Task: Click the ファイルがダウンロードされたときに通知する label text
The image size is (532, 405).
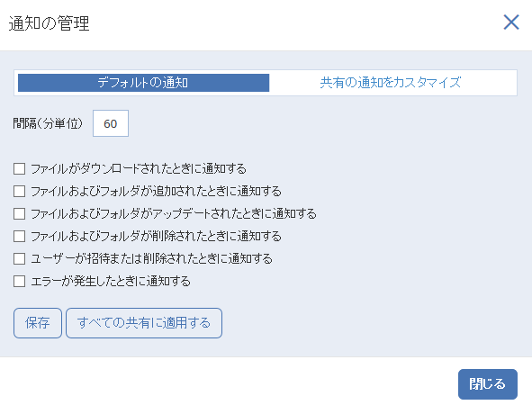Action: coord(139,168)
